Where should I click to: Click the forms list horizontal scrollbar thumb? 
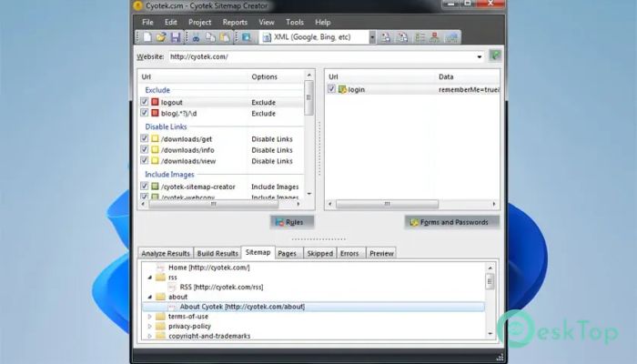tap(387, 204)
